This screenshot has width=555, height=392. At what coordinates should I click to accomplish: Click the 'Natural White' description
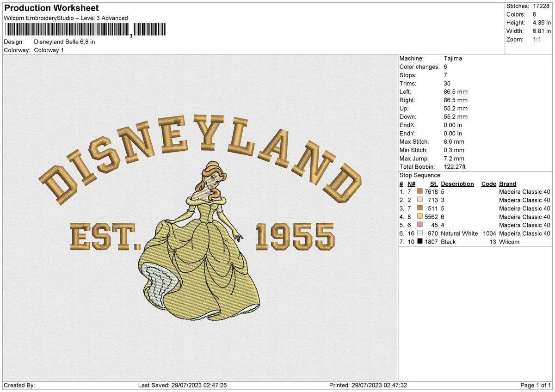click(459, 233)
